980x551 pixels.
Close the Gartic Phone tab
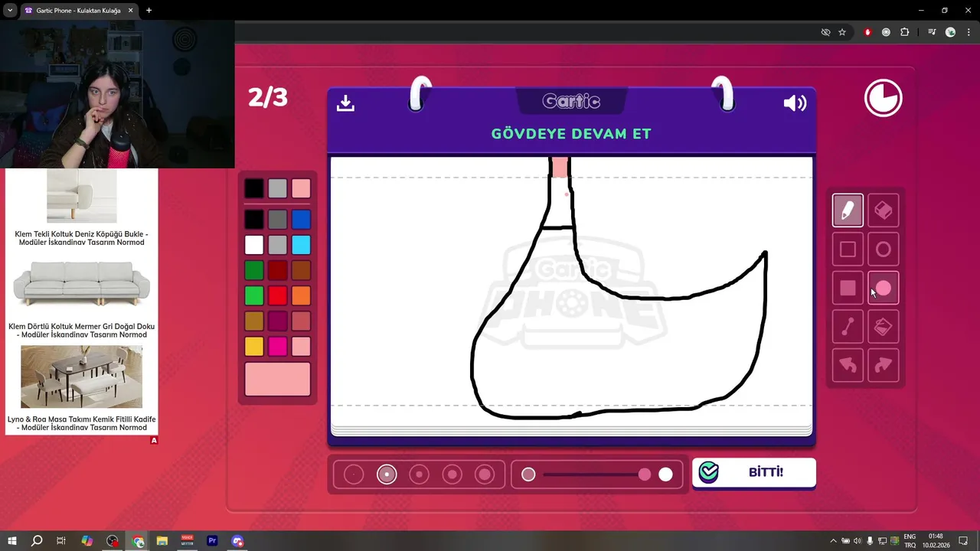coord(130,11)
